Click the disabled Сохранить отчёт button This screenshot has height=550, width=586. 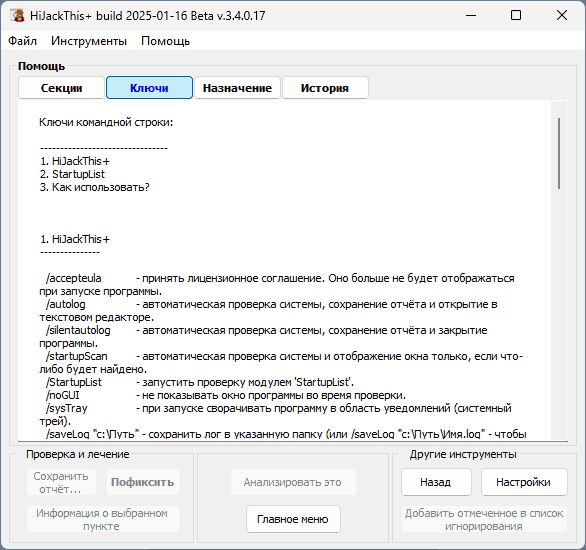pos(61,482)
